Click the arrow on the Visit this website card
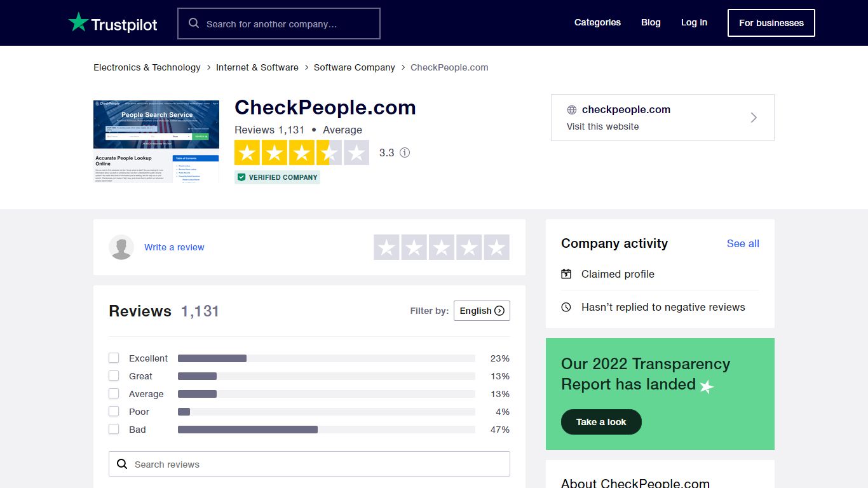Screen dimensions: 868x488 [x=754, y=118]
